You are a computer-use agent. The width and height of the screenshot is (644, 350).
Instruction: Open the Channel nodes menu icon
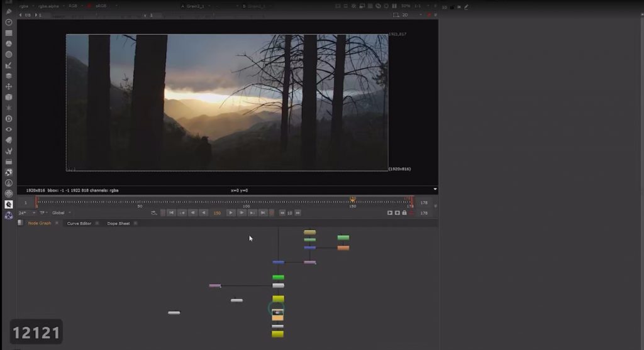(x=9, y=33)
